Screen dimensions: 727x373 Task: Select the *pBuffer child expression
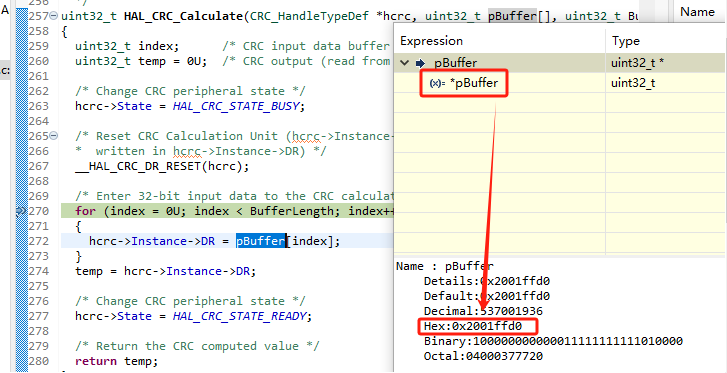[x=474, y=84]
